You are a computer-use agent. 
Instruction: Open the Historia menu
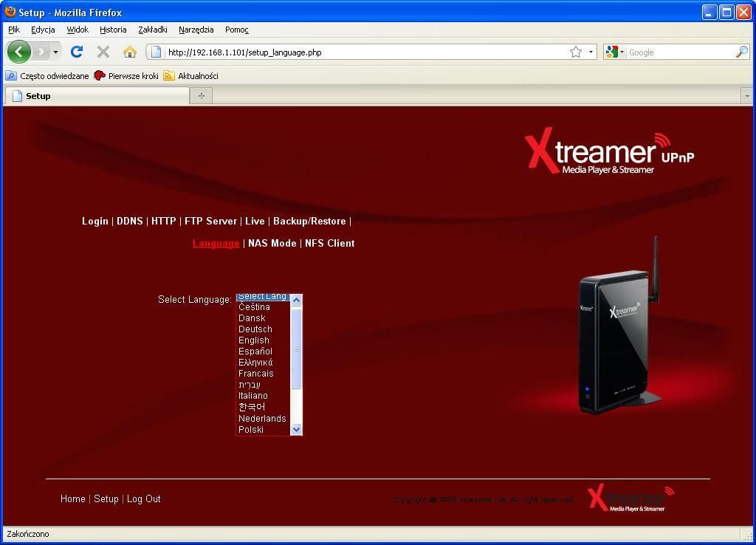coord(113,30)
